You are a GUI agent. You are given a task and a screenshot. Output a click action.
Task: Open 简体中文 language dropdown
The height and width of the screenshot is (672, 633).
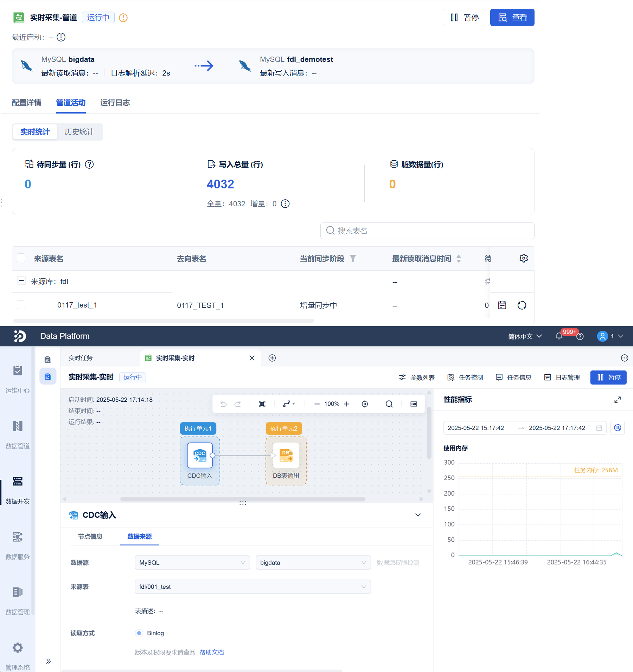click(525, 336)
